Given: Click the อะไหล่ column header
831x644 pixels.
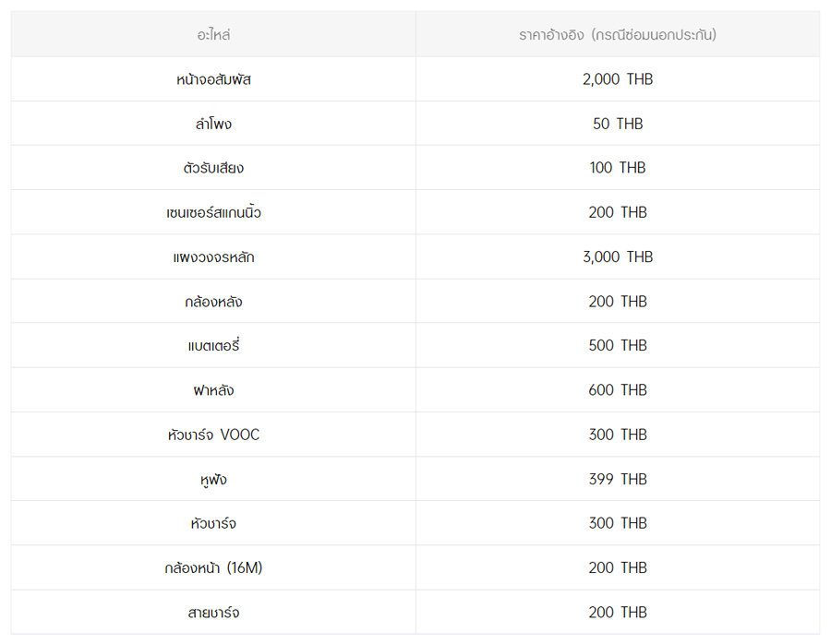Looking at the screenshot, I should (213, 35).
